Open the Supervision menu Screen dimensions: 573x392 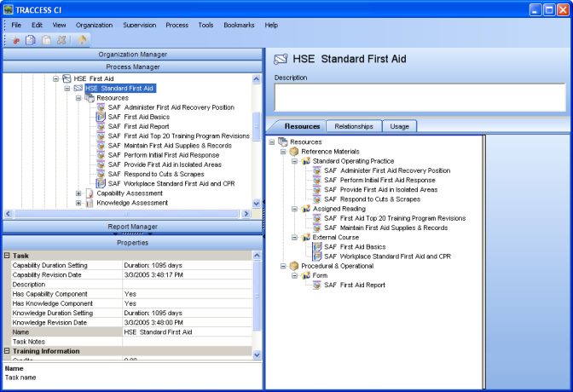tap(140, 26)
